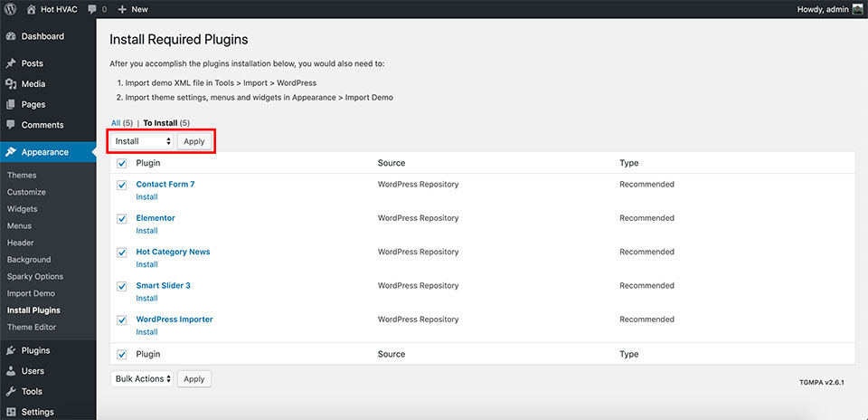Screen dimensions: 868x420
Task: Open the Elementor plugin link
Action: [156, 218]
